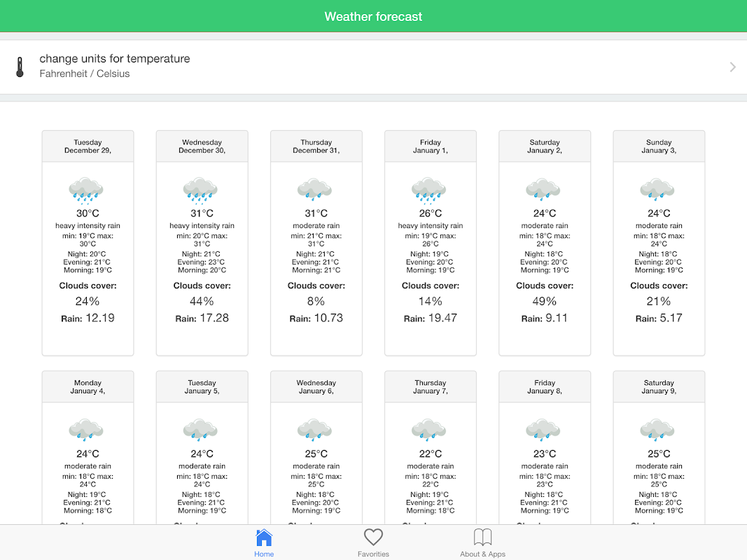The height and width of the screenshot is (560, 747).
Task: Select the Thursday January 7 header
Action: click(431, 386)
